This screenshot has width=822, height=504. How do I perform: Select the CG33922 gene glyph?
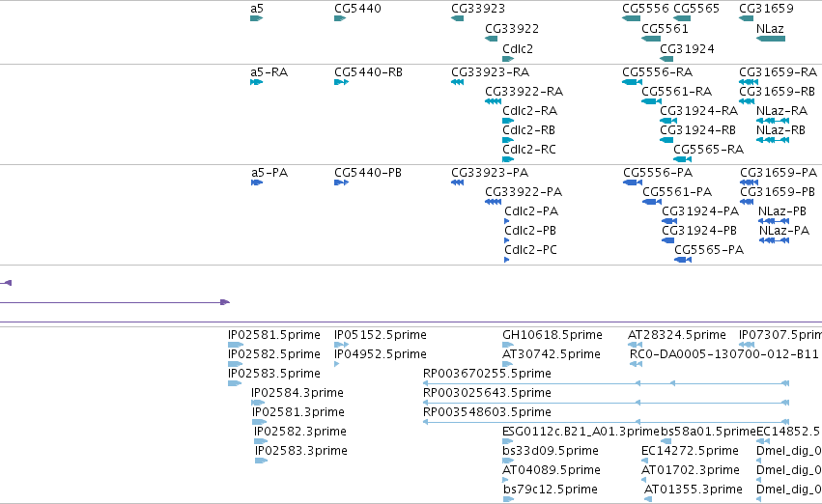click(492, 39)
